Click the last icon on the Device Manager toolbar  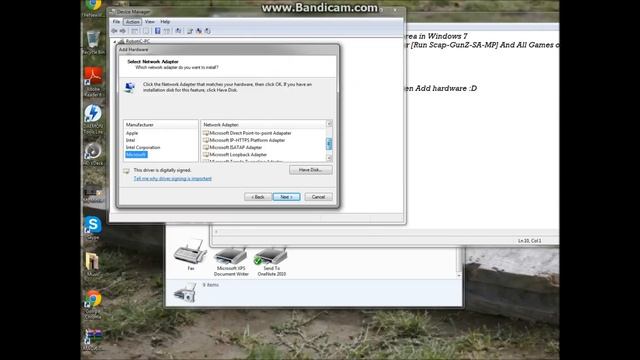[208, 31]
